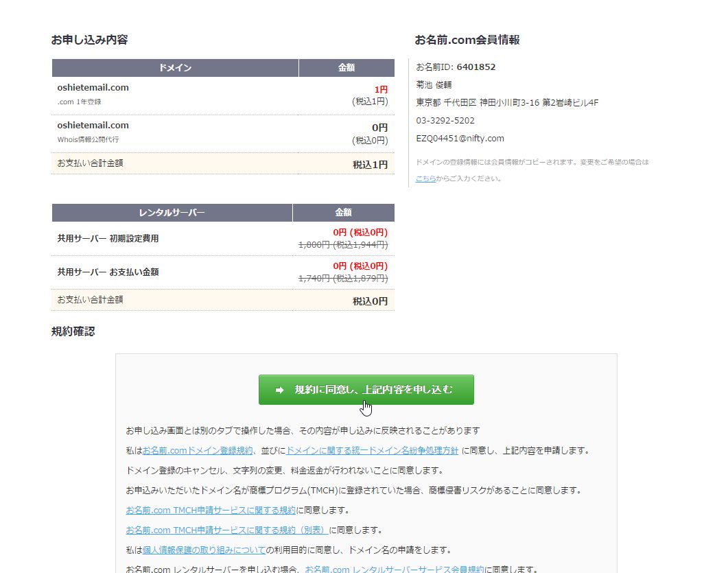
Task: Click the (税込1円) amount under the red price
Action: (370, 102)
